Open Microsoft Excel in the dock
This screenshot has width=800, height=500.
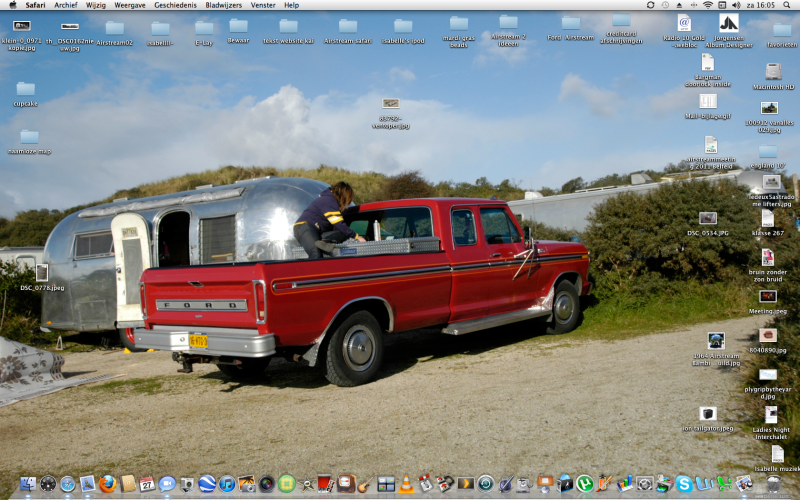(724, 484)
